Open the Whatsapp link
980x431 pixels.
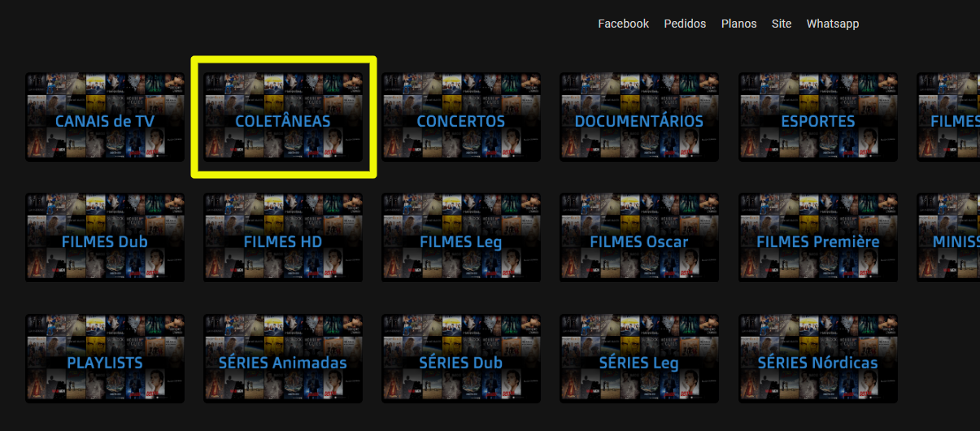tap(832, 24)
